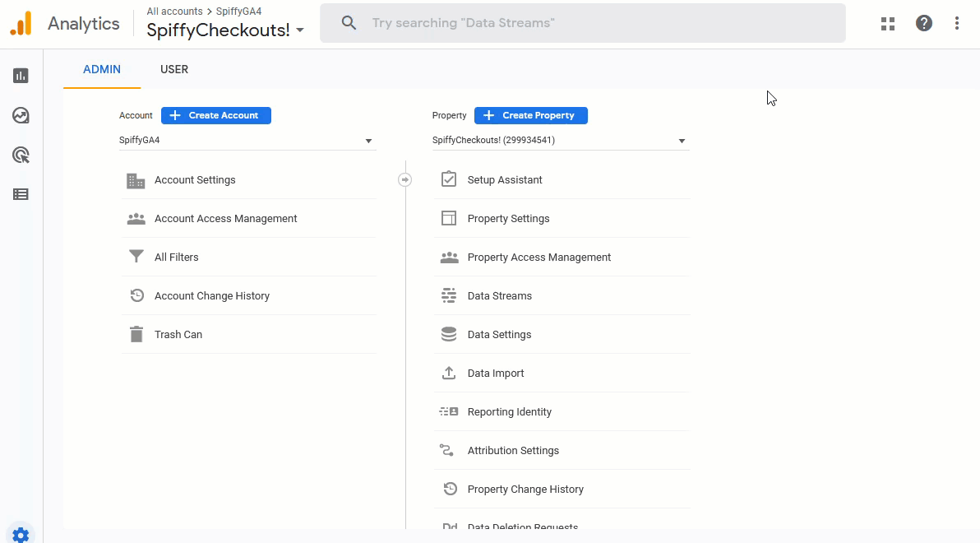Click the Attribution Settings path icon

pos(447,450)
